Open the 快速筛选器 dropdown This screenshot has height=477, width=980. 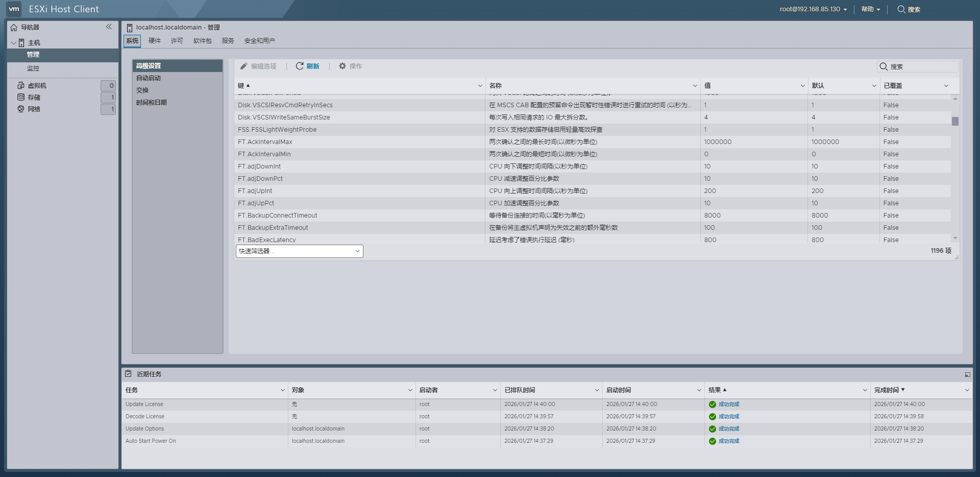click(299, 251)
